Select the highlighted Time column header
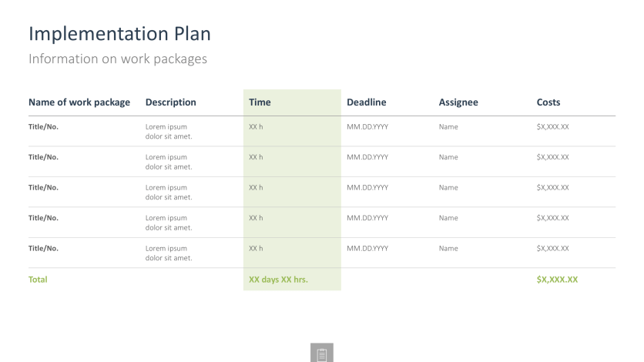 tap(260, 102)
